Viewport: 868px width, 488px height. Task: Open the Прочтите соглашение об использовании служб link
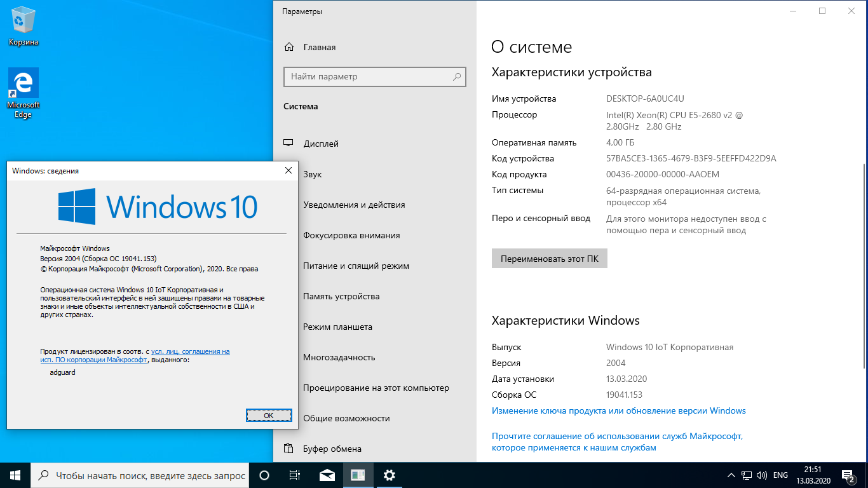point(618,442)
